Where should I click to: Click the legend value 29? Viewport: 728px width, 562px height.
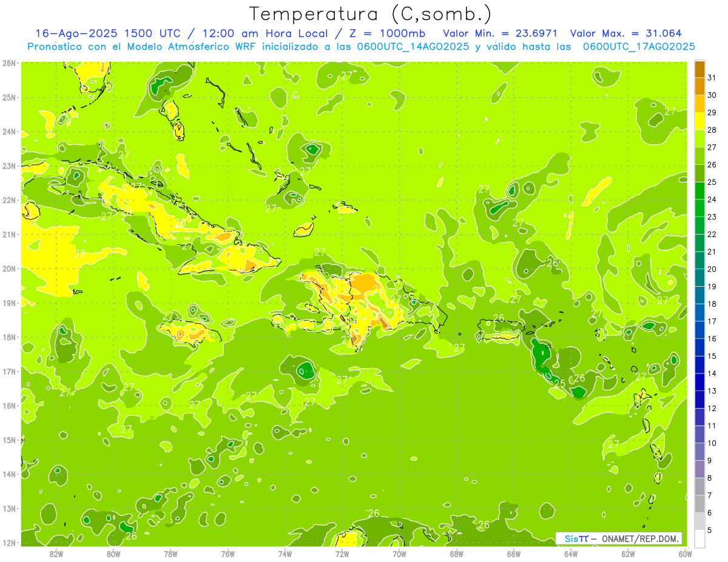tap(712, 113)
